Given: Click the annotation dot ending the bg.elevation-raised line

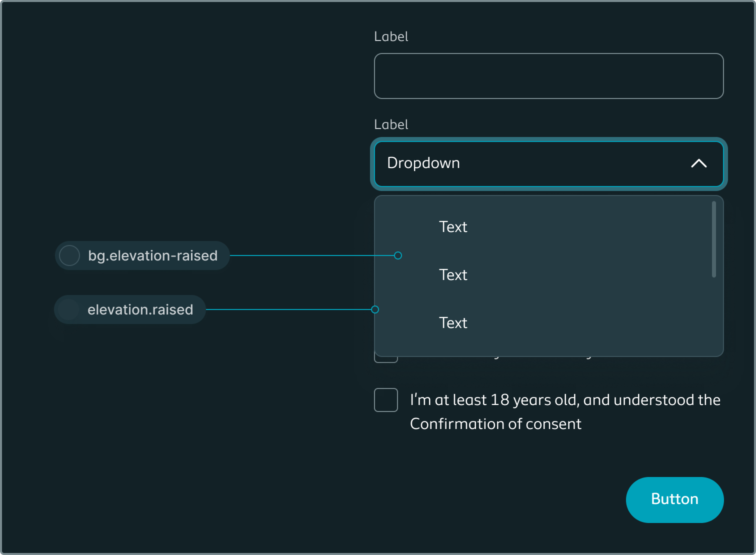Looking at the screenshot, I should [x=398, y=255].
